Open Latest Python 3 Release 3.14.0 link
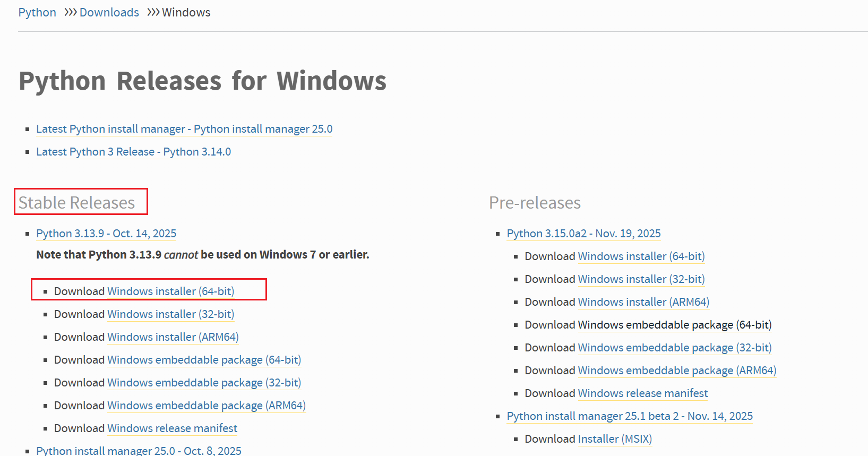The height and width of the screenshot is (456, 868). click(x=133, y=152)
